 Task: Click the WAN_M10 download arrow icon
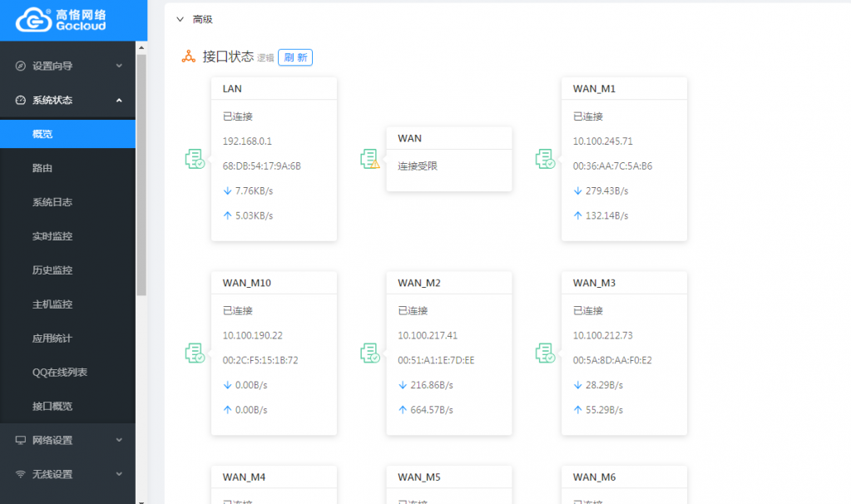227,385
